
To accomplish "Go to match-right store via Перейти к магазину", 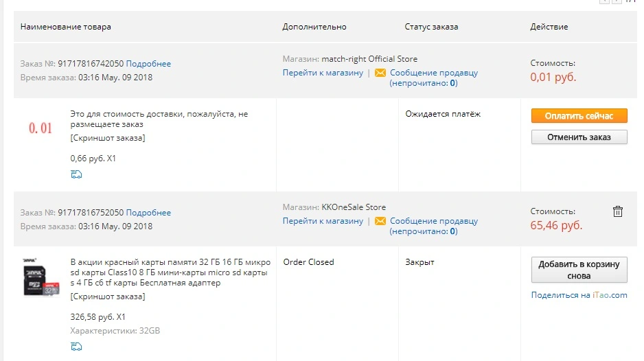I will pyautogui.click(x=323, y=73).
